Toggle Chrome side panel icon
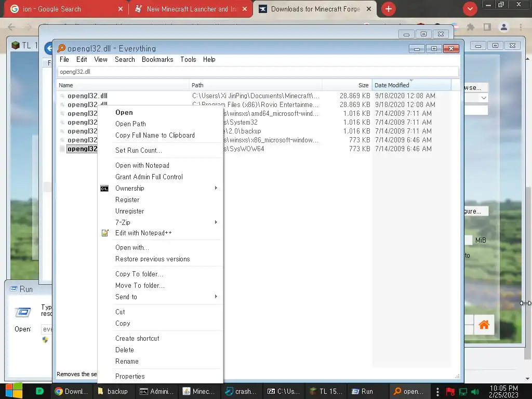Viewport: 532px width, 399px height. point(487,27)
